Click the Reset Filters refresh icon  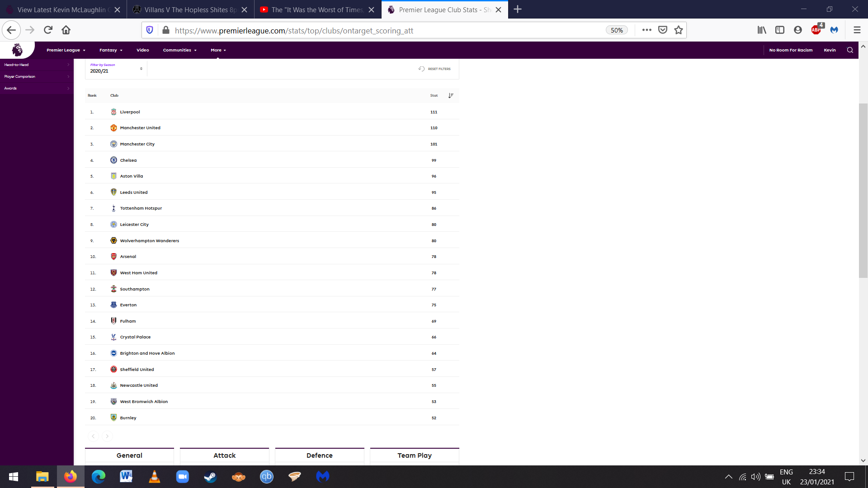421,69
